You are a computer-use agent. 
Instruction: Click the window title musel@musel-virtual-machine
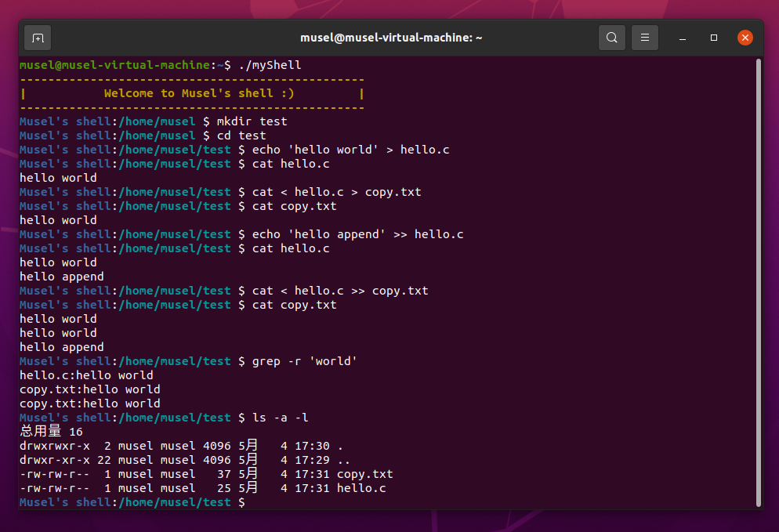(x=391, y=38)
